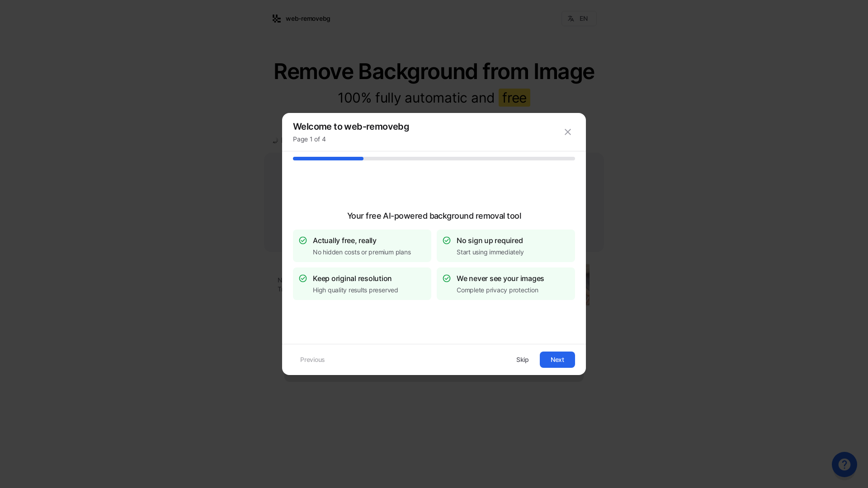The width and height of the screenshot is (868, 488).
Task: Click the 'Actually free, really' heading
Action: point(344,240)
